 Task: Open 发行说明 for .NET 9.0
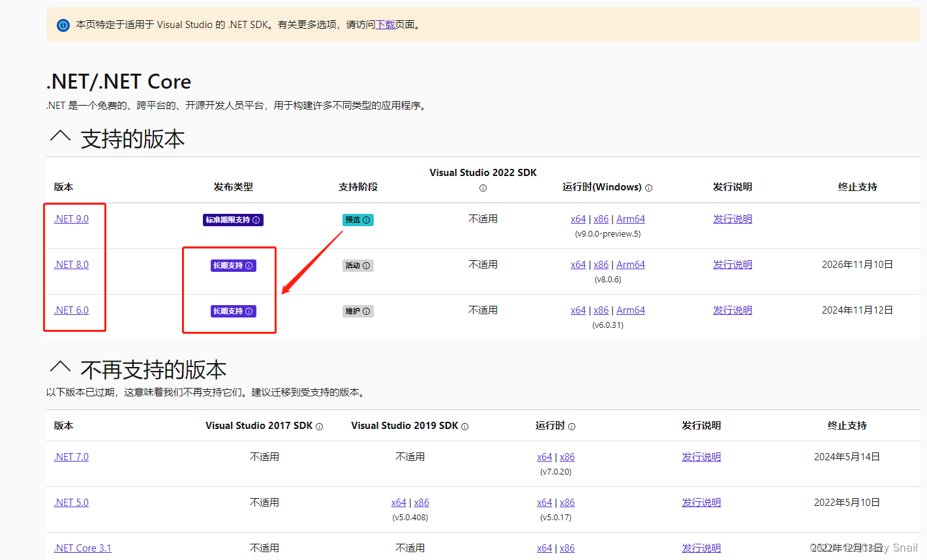pyautogui.click(x=733, y=219)
